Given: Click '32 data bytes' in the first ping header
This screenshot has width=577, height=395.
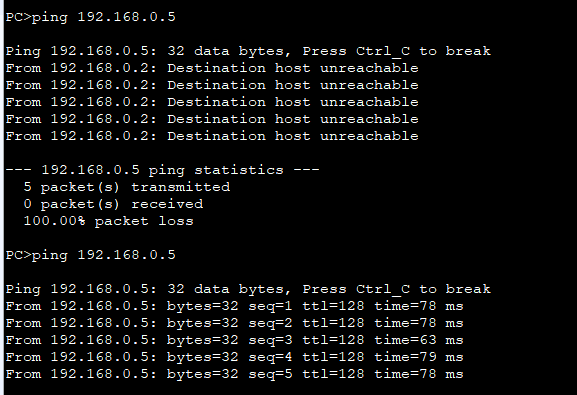Looking at the screenshot, I should (x=226, y=51).
